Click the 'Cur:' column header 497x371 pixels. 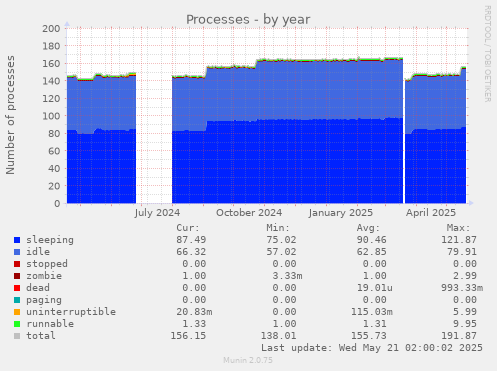pyautogui.click(x=188, y=228)
